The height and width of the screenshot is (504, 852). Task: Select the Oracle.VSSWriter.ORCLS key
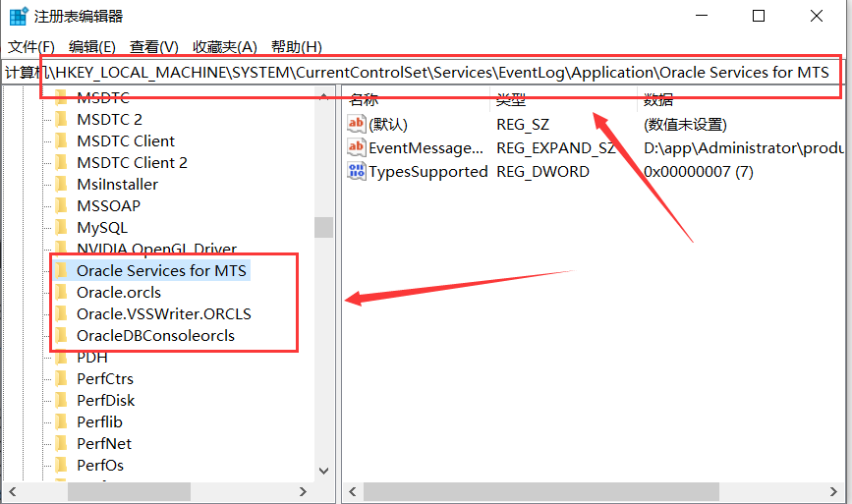(164, 314)
